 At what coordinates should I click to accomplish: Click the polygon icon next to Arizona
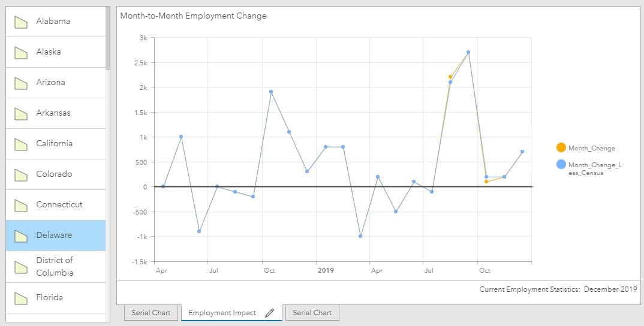(21, 83)
